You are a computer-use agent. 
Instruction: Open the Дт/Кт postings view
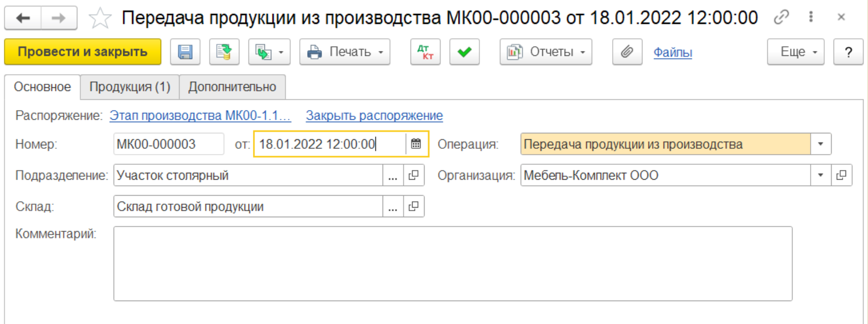click(x=425, y=52)
